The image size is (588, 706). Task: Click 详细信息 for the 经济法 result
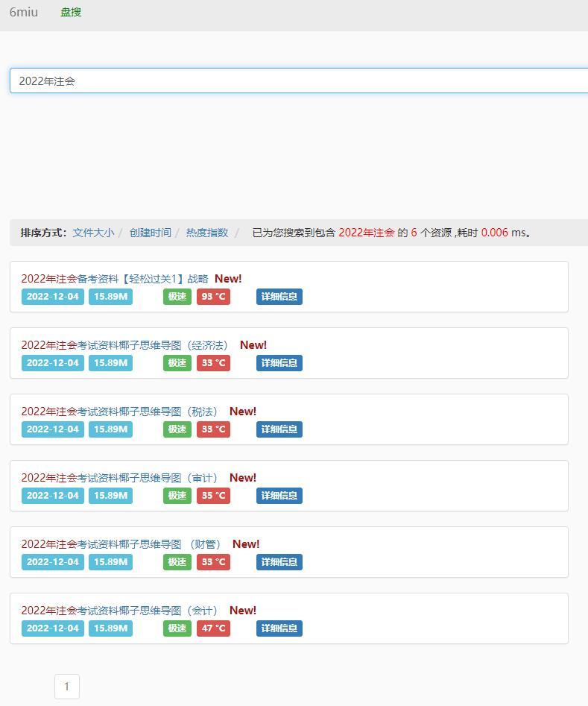(279, 362)
